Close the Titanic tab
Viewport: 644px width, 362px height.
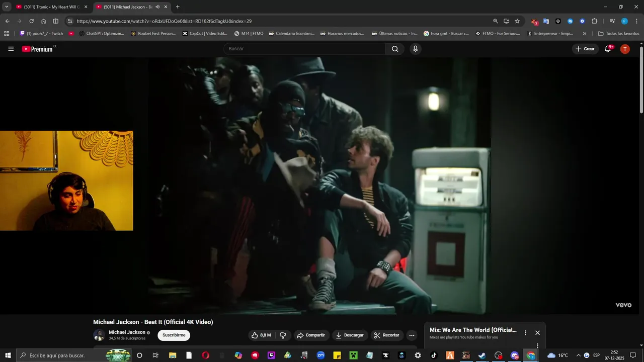(86, 7)
